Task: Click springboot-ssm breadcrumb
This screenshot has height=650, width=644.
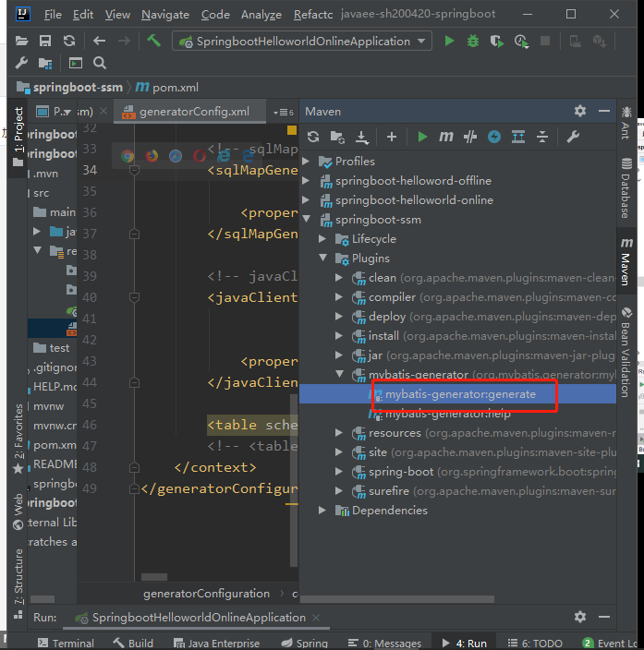Action: [x=70, y=88]
